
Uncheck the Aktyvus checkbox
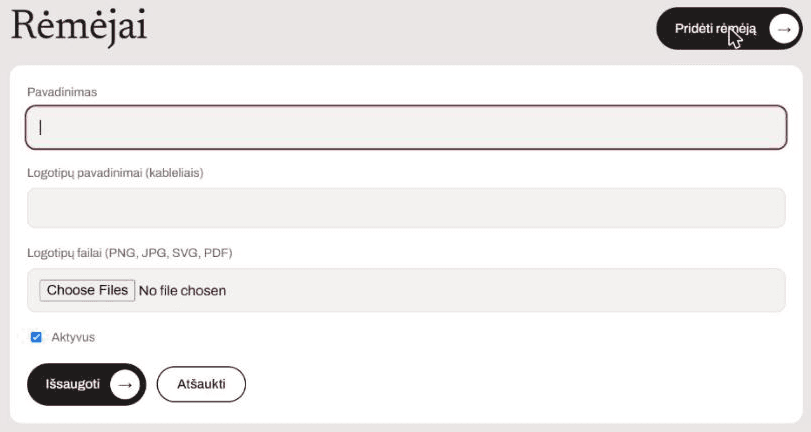coord(36,337)
